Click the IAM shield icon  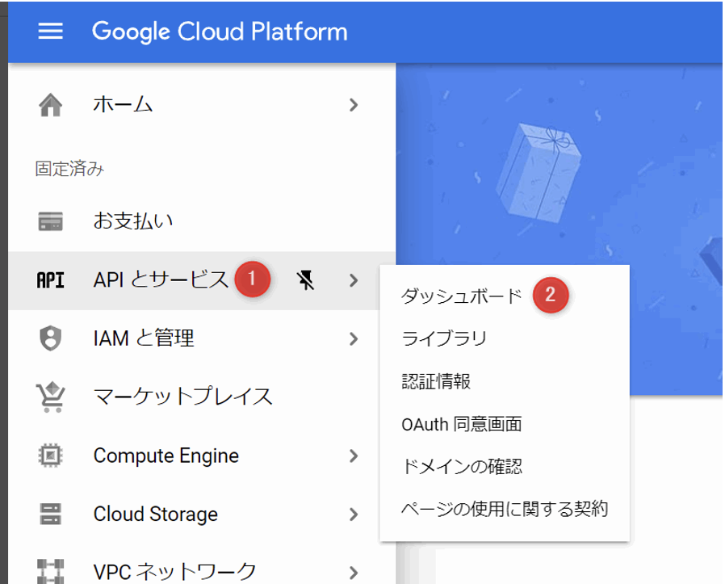tap(50, 338)
